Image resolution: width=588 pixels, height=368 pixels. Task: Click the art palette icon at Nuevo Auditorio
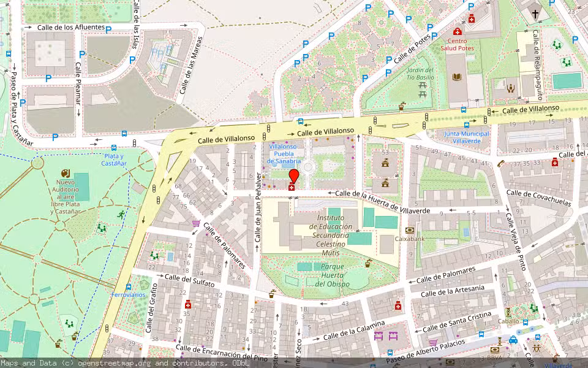tap(66, 173)
